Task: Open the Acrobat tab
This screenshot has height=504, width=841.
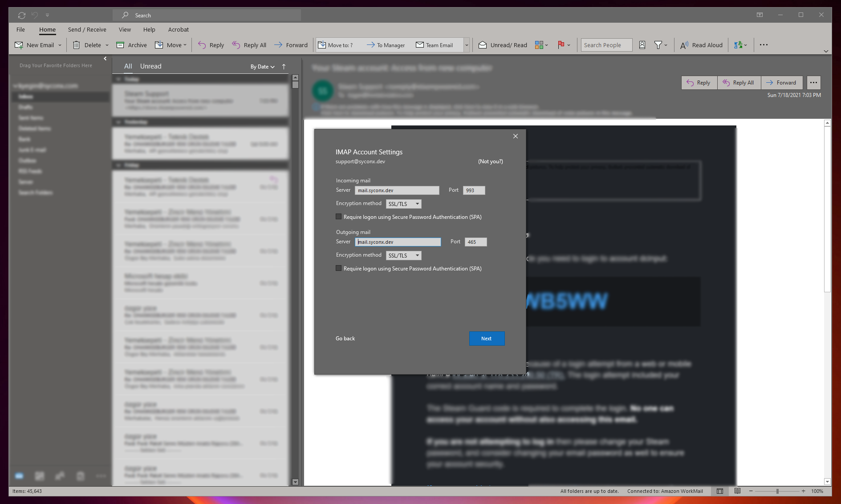Action: [179, 29]
